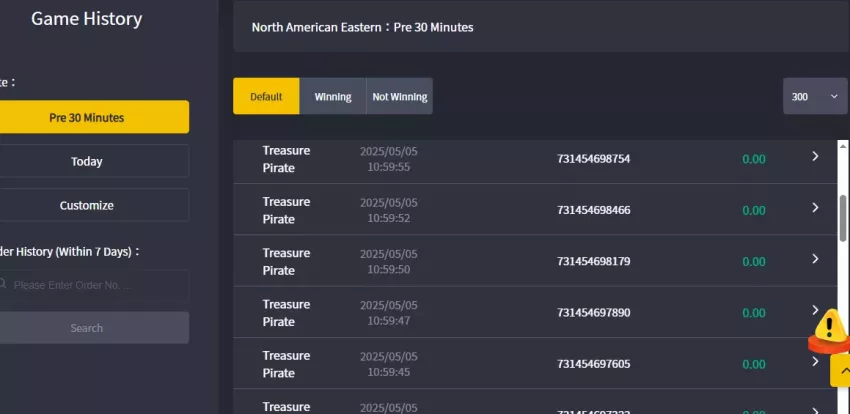Click the Search button

(93, 328)
